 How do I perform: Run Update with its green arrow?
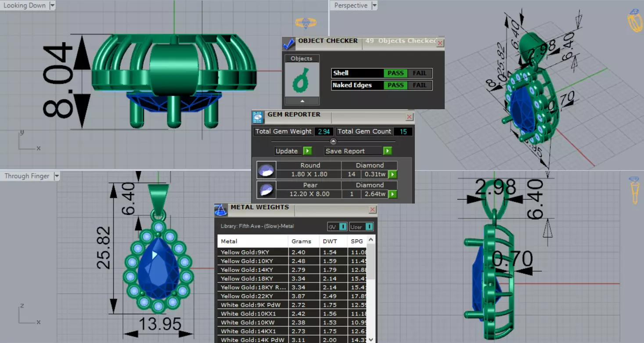(307, 151)
